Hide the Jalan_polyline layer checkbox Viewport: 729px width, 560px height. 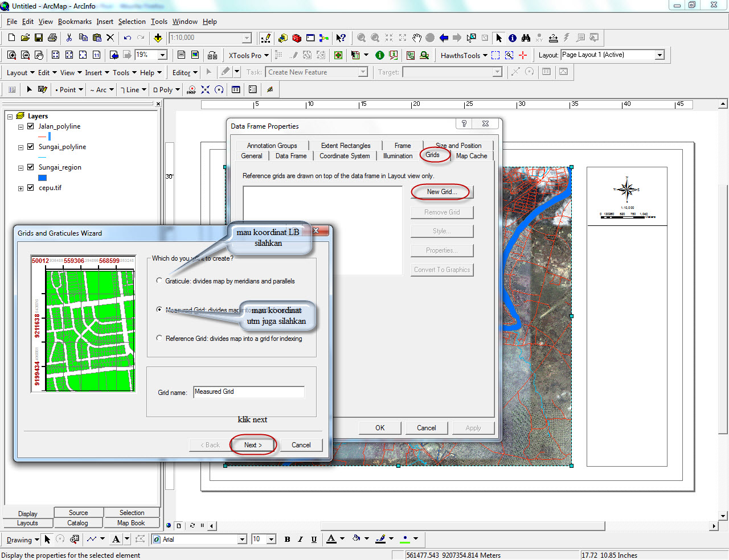[30, 126]
